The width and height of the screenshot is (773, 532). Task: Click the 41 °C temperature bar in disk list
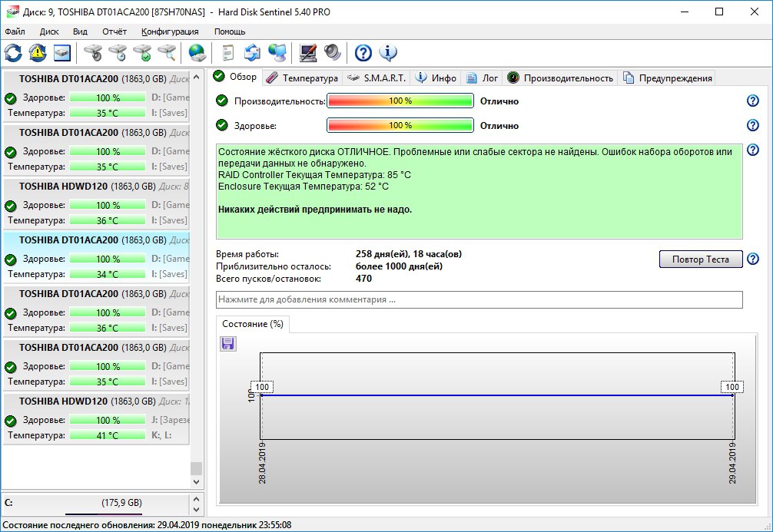108,435
